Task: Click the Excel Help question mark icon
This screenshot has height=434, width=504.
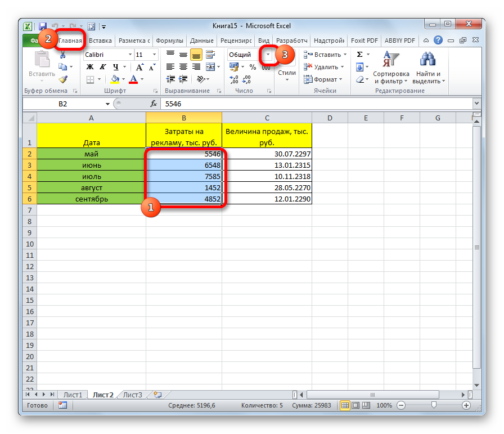Action: click(438, 41)
